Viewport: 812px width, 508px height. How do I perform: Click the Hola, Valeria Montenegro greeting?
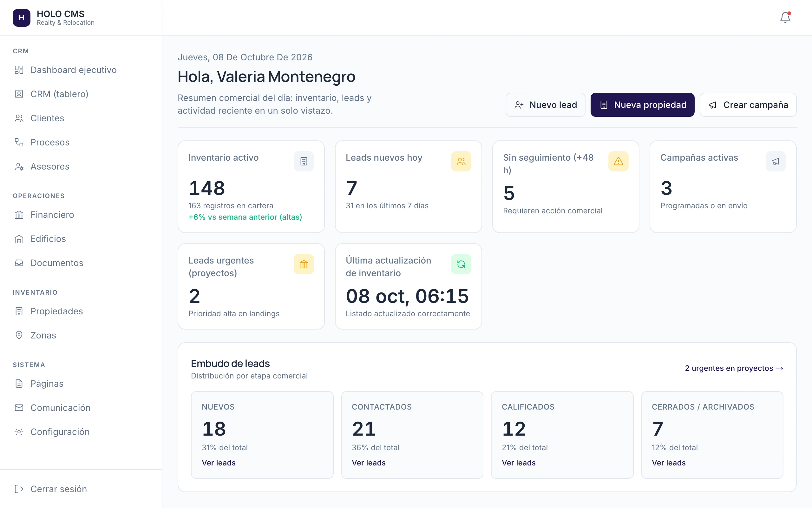266,77
